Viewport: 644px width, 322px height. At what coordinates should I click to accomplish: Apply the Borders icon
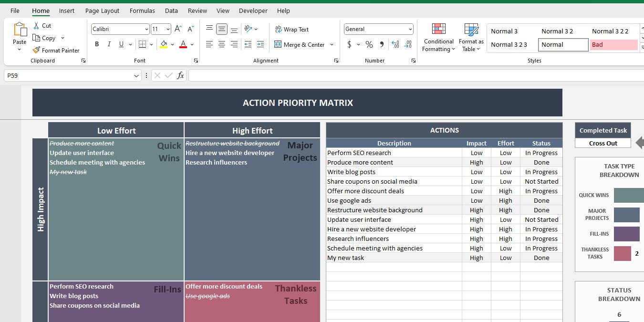tap(142, 44)
